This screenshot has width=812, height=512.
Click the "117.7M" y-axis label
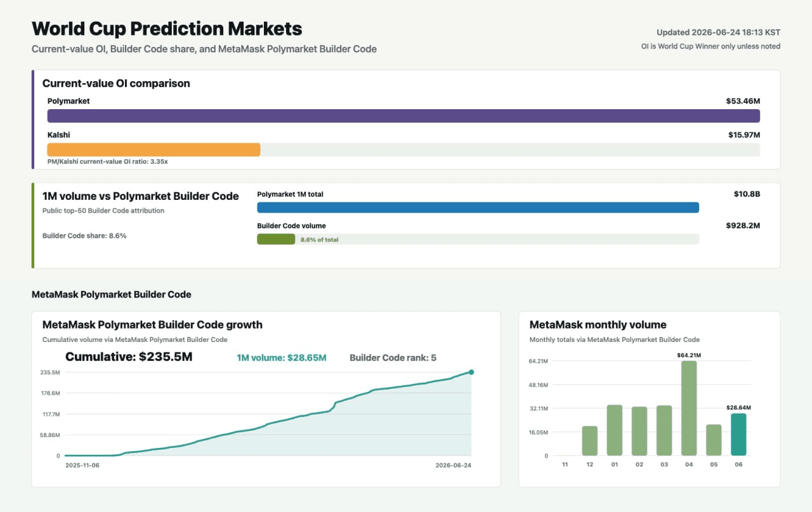pyautogui.click(x=50, y=414)
